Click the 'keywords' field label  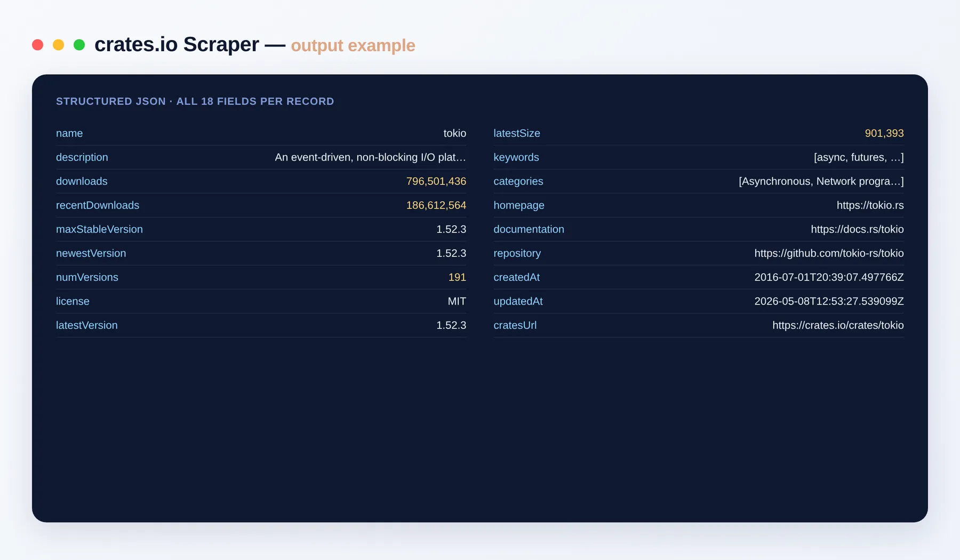(x=516, y=157)
